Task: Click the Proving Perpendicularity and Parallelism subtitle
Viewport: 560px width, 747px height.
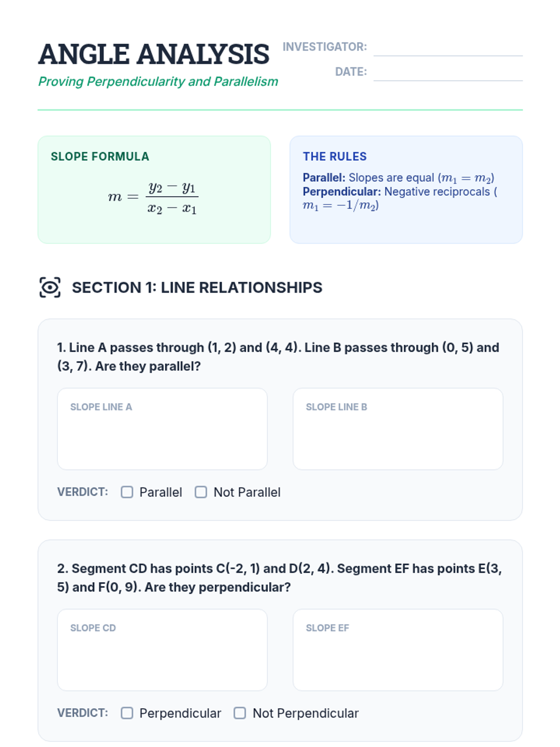Action: [x=158, y=82]
